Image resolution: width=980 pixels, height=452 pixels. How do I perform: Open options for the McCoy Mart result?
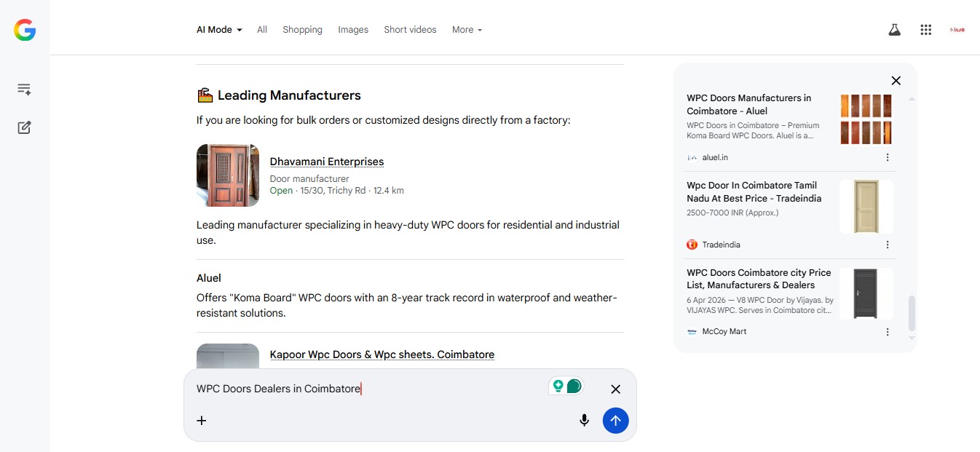click(x=888, y=332)
